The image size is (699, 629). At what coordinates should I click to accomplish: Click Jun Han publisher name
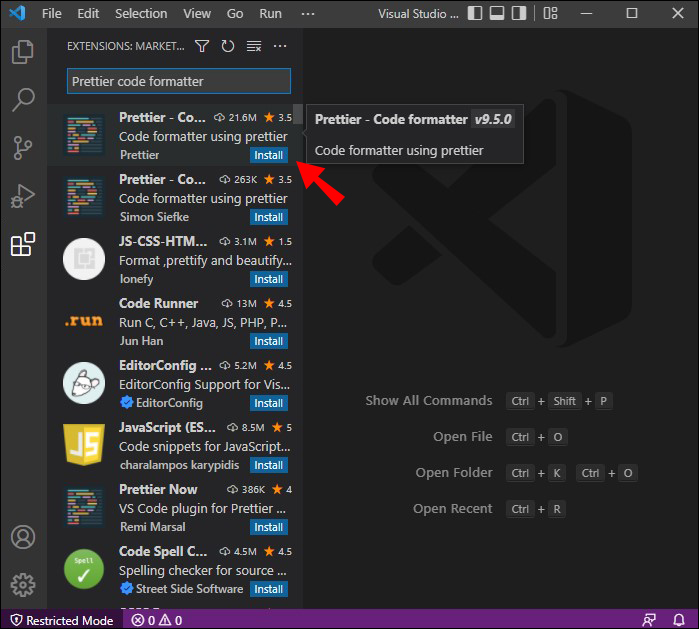pos(141,341)
